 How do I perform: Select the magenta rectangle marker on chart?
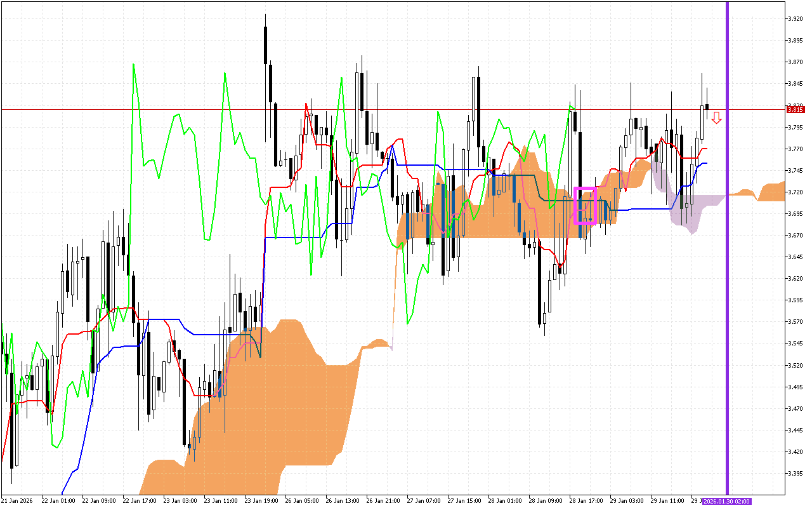tap(585, 205)
